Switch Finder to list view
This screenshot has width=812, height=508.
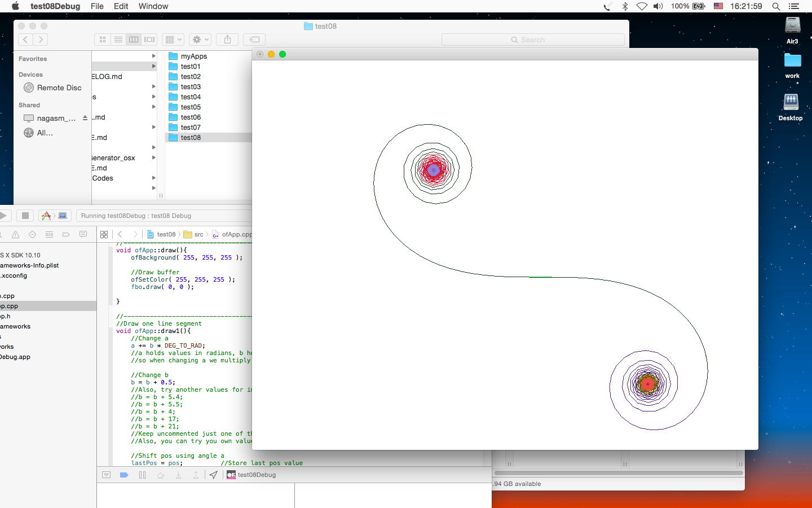pyautogui.click(x=118, y=40)
